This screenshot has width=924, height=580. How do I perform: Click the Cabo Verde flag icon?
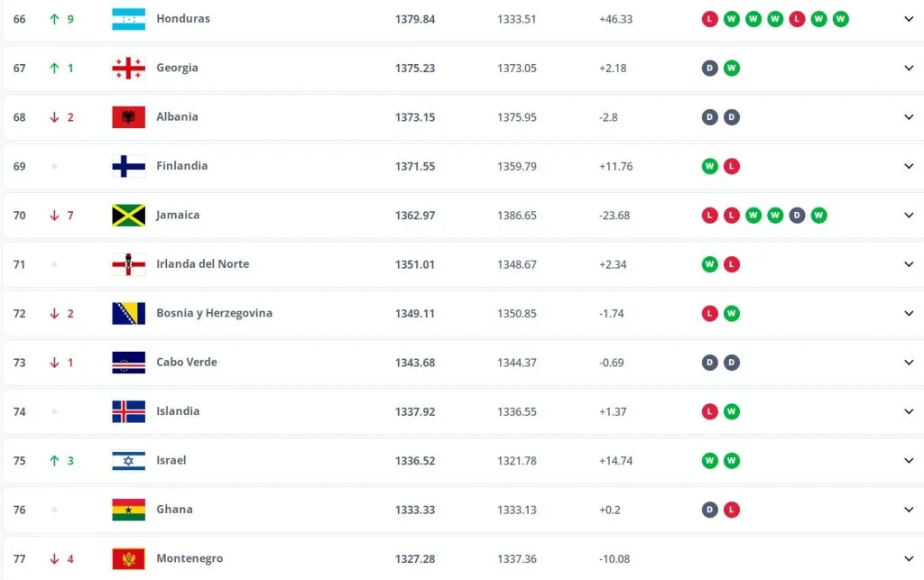click(128, 363)
